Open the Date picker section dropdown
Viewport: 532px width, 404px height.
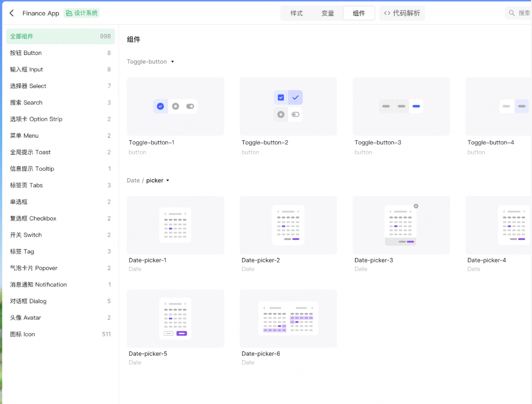click(168, 180)
